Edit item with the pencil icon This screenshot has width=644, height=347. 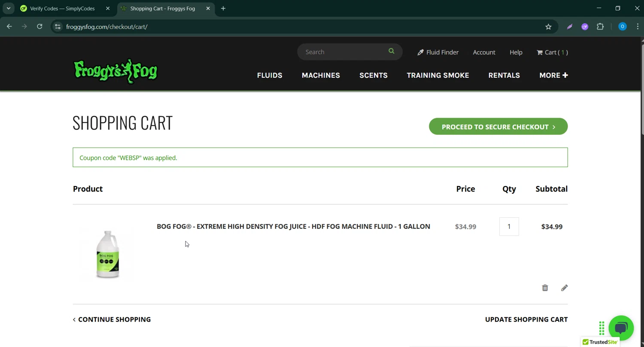(564, 288)
